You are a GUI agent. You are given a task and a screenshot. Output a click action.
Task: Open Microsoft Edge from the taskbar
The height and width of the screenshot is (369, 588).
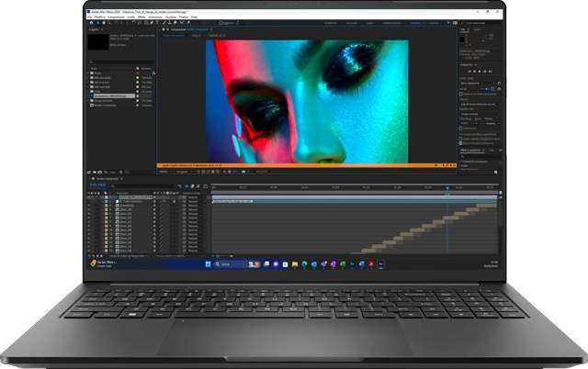(x=304, y=264)
